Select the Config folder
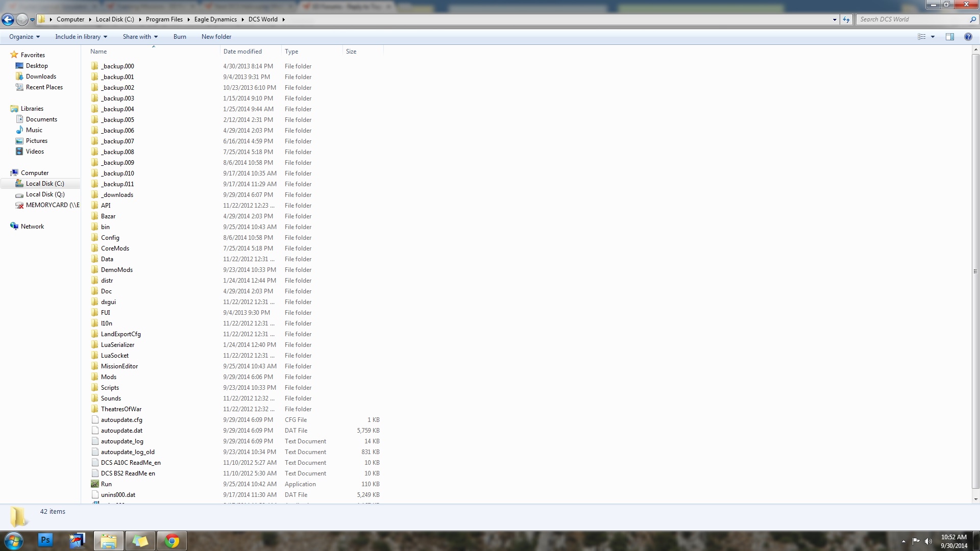Screen dimensions: 980x551 (110, 238)
